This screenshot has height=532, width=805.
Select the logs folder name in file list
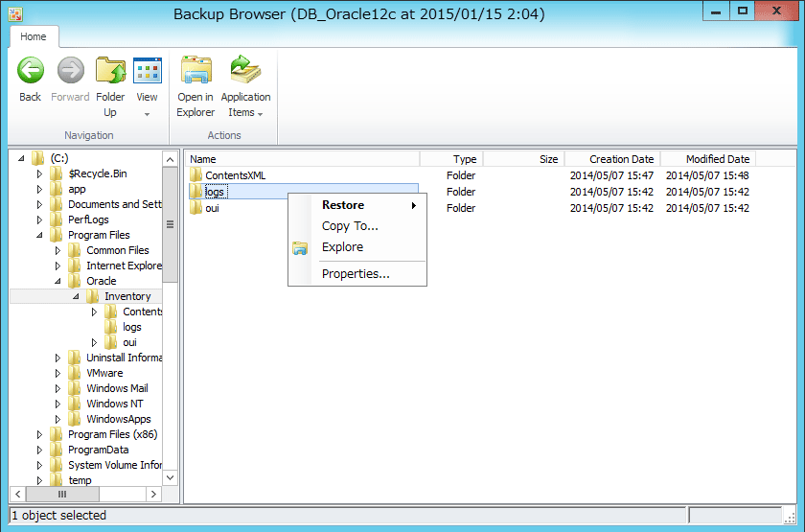tap(215, 192)
